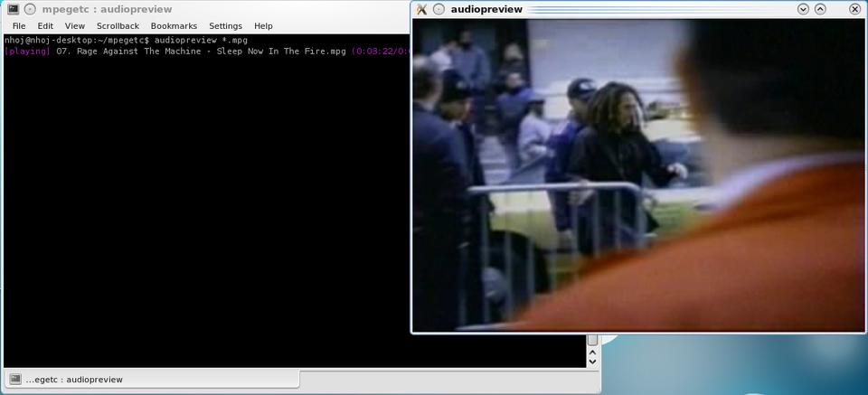Open the Help menu
Image resolution: width=868 pixels, height=395 pixels.
[x=263, y=26]
